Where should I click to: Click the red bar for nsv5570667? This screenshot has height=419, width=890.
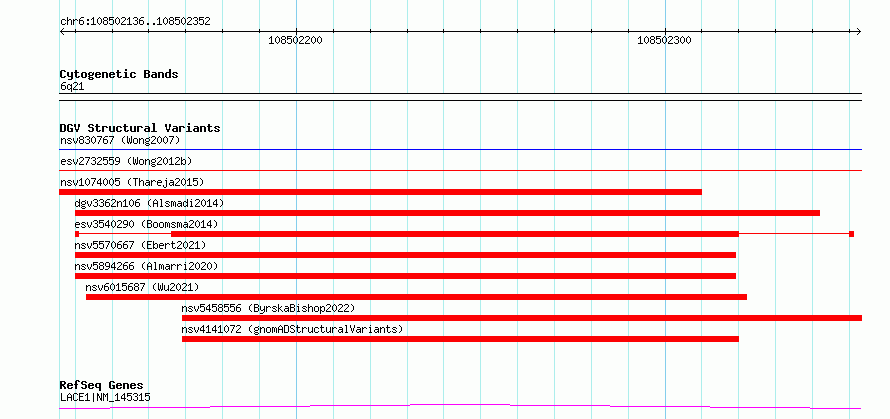(x=405, y=255)
